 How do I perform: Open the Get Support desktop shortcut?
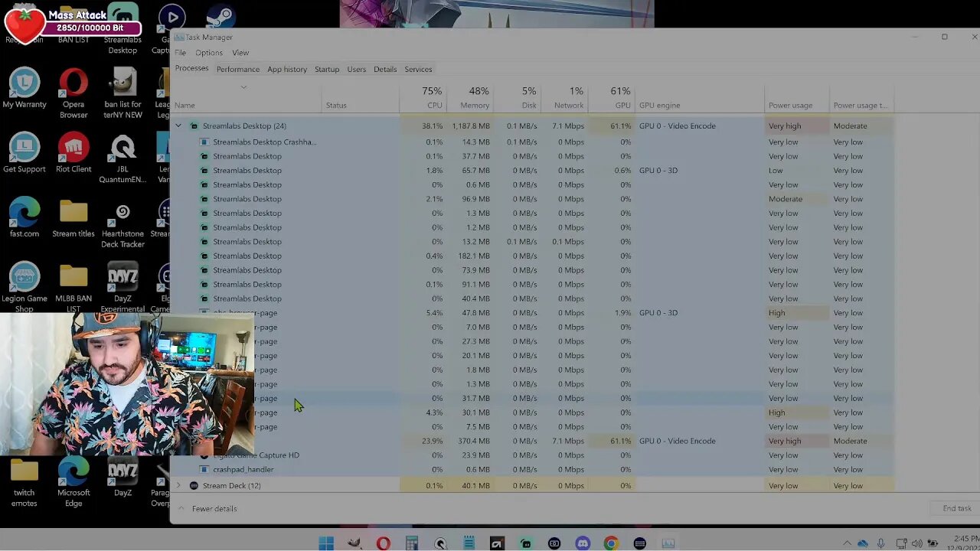24,154
